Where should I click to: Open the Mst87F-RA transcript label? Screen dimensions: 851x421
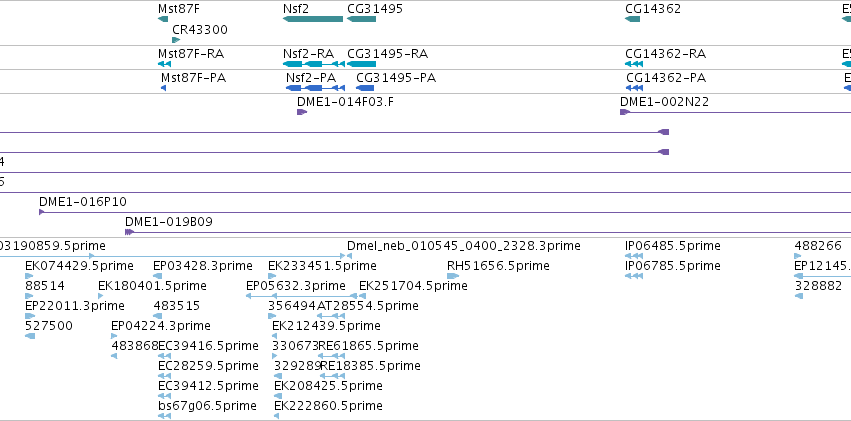191,54
